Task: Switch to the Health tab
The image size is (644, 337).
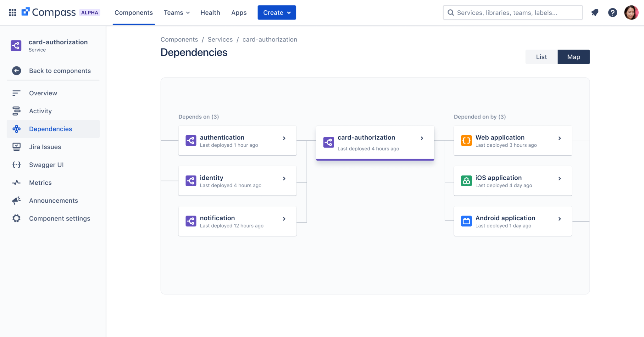Action: pos(210,13)
